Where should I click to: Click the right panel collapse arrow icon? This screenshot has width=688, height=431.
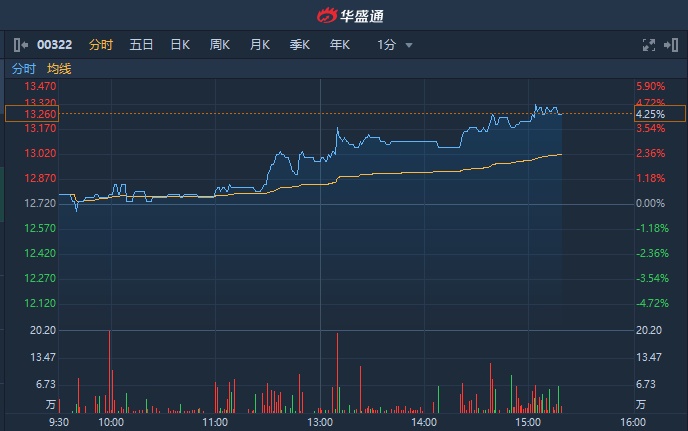(670, 45)
